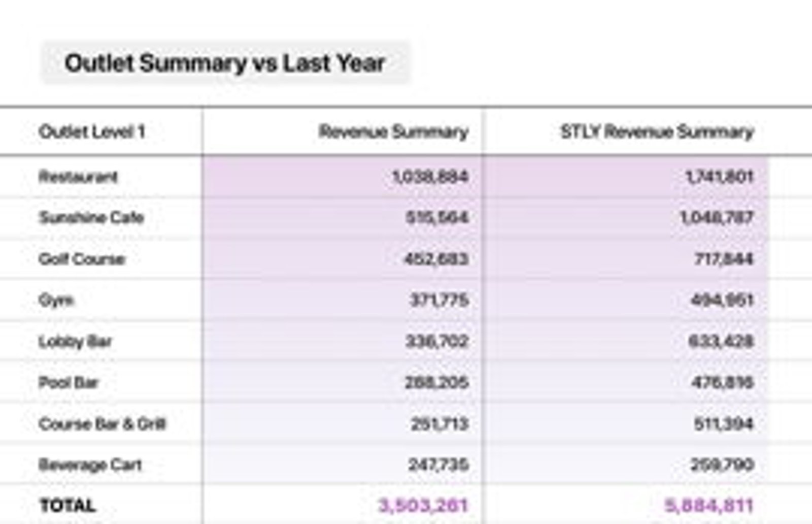Select the Restaurant row label
The height and width of the screenshot is (524, 812).
(x=78, y=177)
